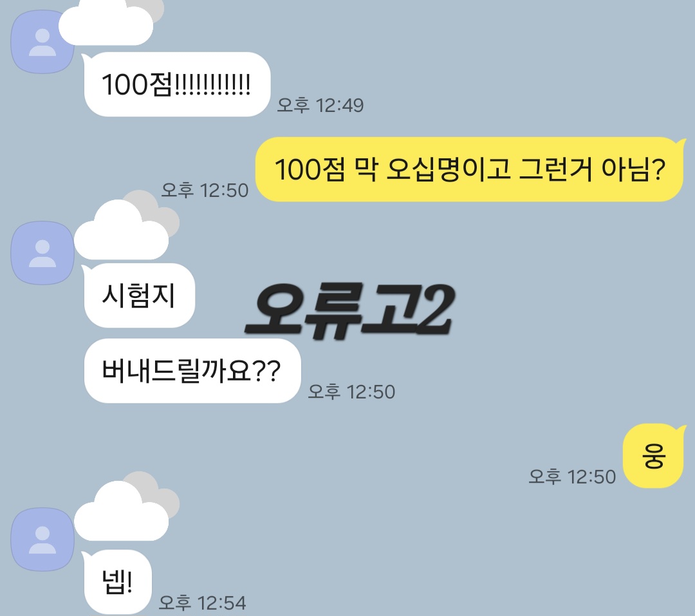Select the 시험지 message bubble
Viewport: 695px width, 616px height.
(x=138, y=295)
